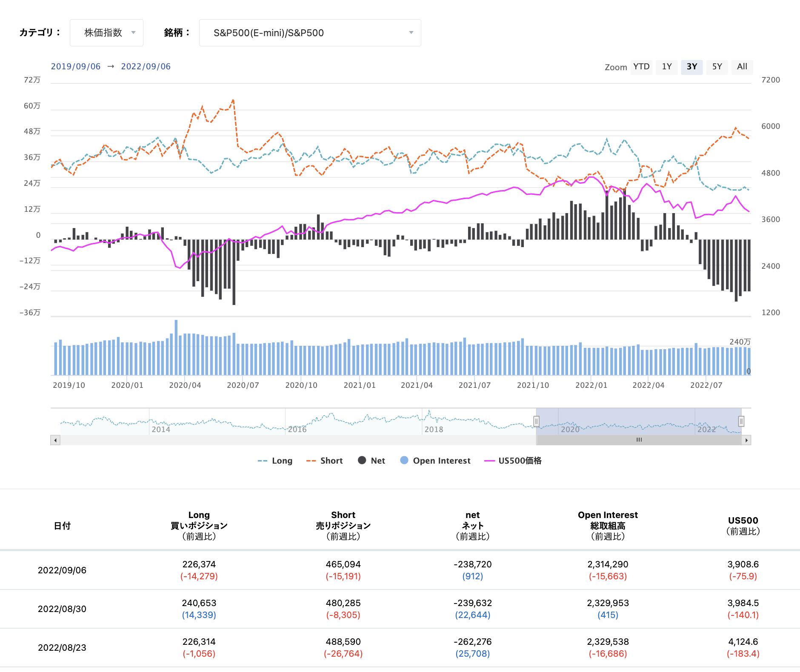Click the US500 column header
The width and height of the screenshot is (800, 672).
743,526
